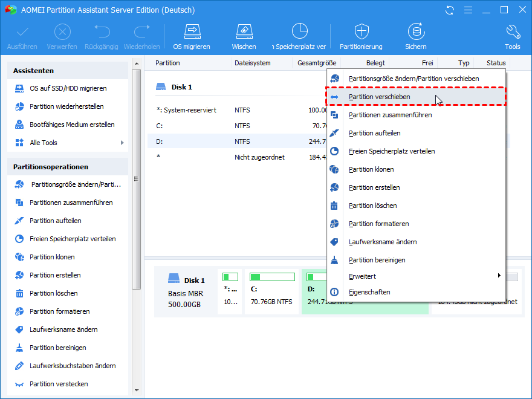The image size is (532, 399).
Task: Click the Speicherplatz verteilen pie chart toolbar icon
Action: click(x=300, y=31)
